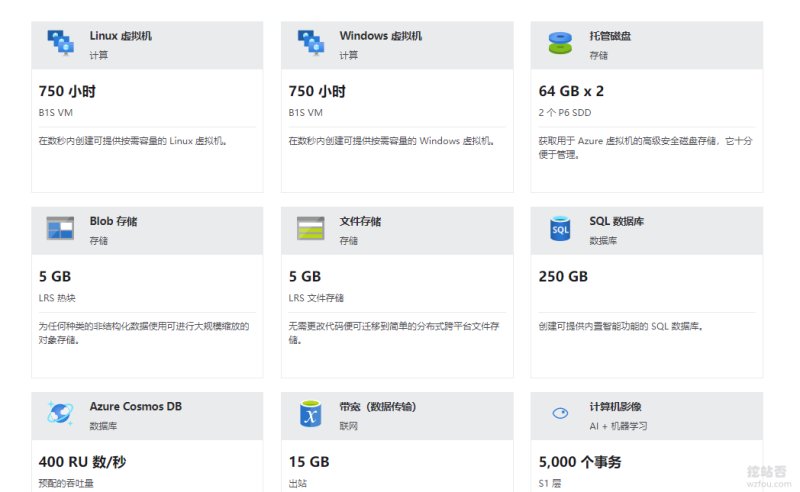The width and height of the screenshot is (800, 492).
Task: Click the S1 层 label
Action: [549, 483]
